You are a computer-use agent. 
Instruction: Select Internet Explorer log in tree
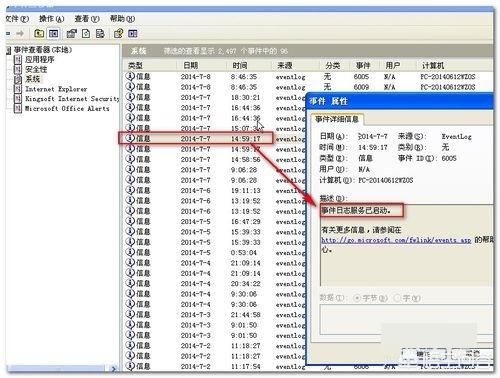pos(56,89)
